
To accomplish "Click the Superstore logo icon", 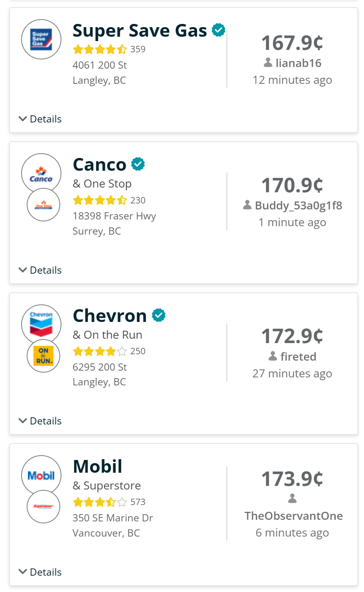I will click(43, 507).
